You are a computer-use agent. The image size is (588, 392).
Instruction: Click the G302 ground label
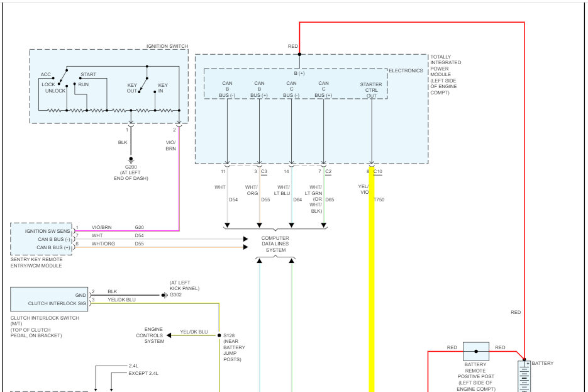click(x=175, y=294)
